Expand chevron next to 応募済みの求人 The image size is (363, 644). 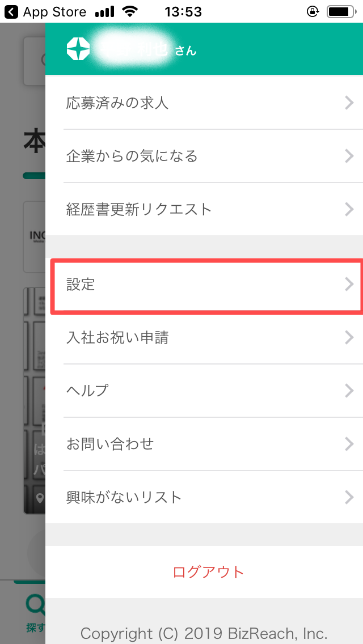tap(349, 103)
